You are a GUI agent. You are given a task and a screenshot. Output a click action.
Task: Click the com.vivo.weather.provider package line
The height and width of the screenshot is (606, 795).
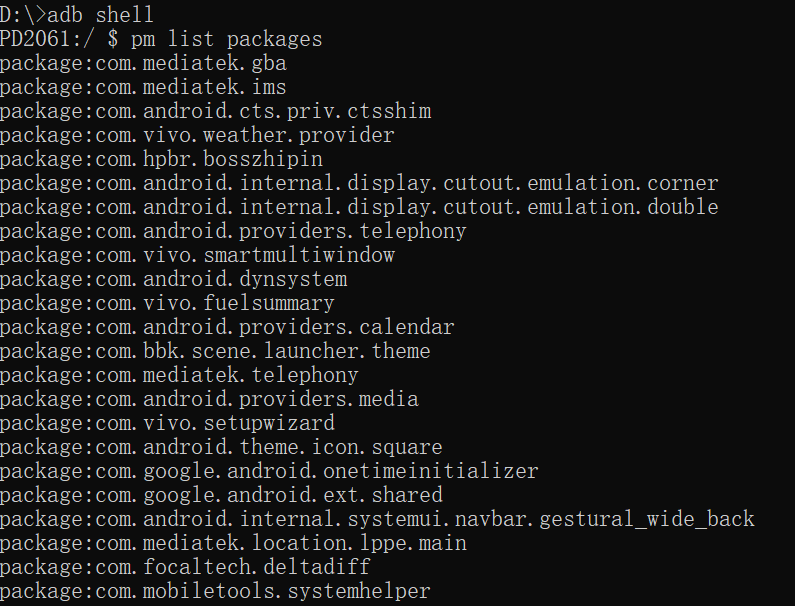[197, 135]
